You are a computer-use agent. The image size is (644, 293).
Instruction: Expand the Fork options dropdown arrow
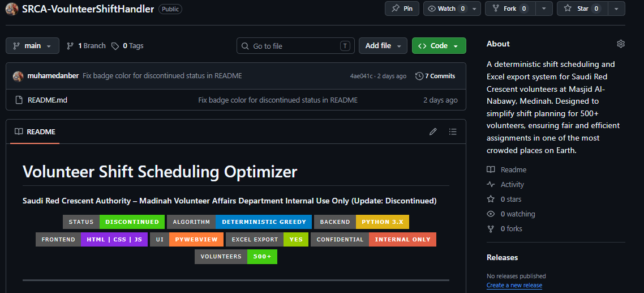(544, 9)
